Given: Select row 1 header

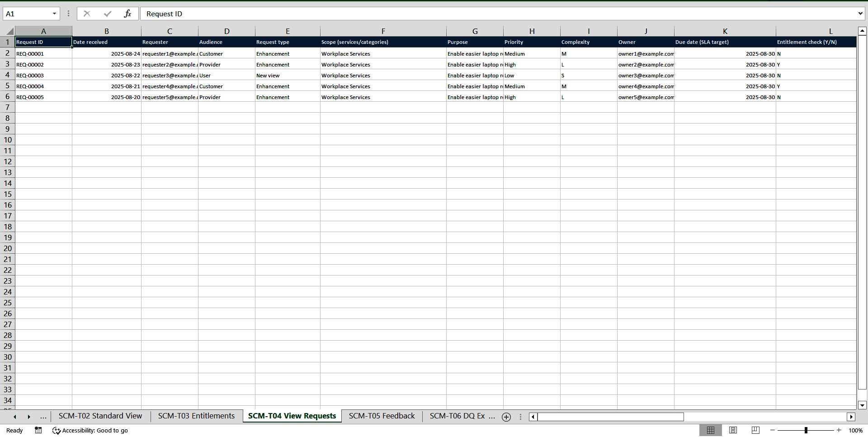Looking at the screenshot, I should pyautogui.click(x=7, y=42).
